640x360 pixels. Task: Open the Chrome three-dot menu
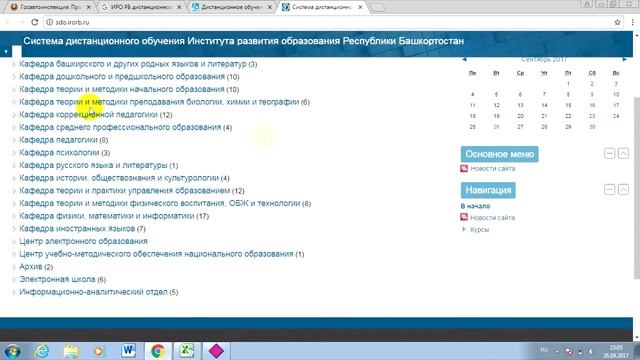(x=632, y=22)
